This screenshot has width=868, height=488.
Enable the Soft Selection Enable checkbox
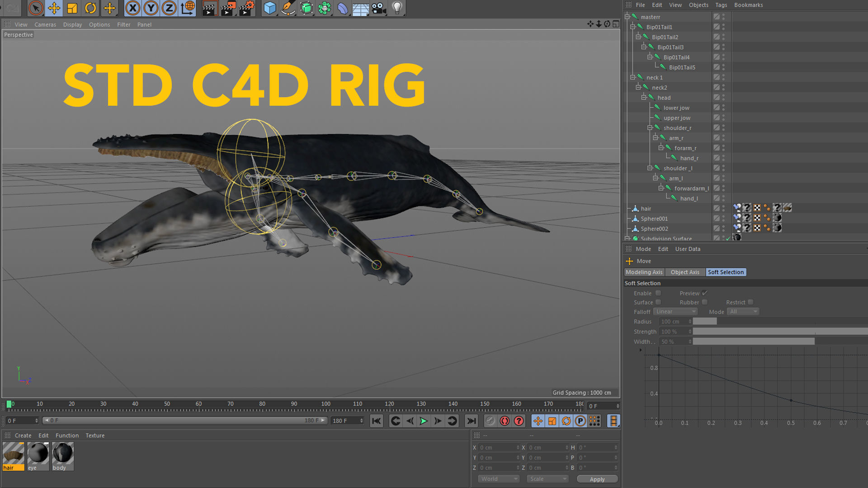click(658, 293)
